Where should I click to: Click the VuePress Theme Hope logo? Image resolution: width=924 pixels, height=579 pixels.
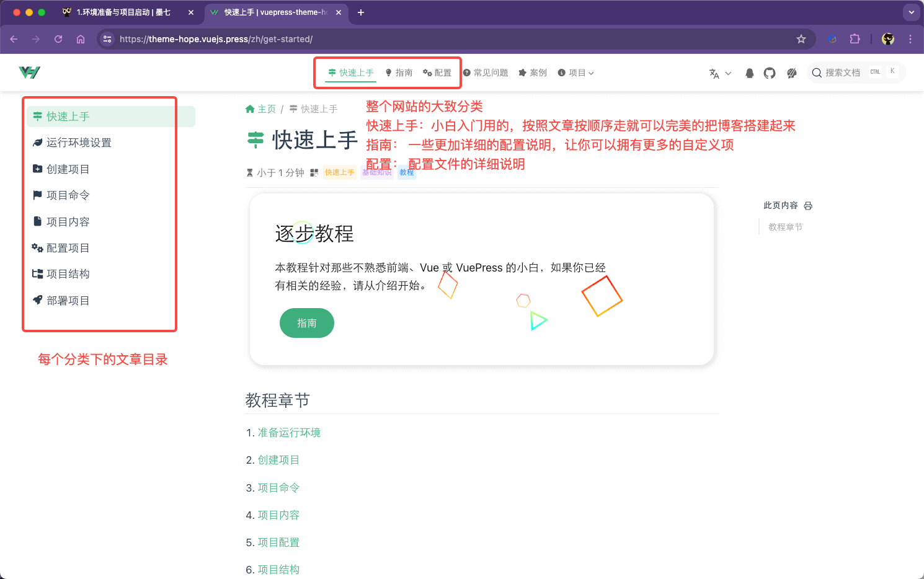point(29,73)
